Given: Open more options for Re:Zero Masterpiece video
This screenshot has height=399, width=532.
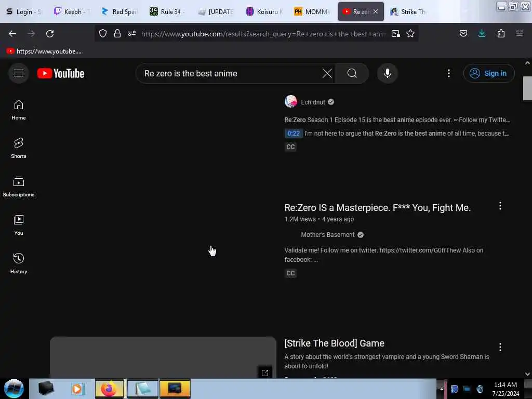Looking at the screenshot, I should (500, 206).
